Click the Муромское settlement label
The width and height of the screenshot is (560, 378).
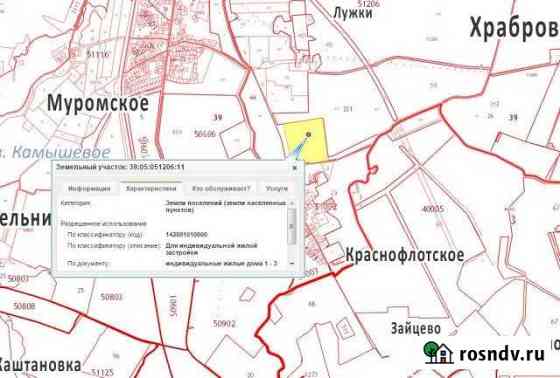pos(98,104)
